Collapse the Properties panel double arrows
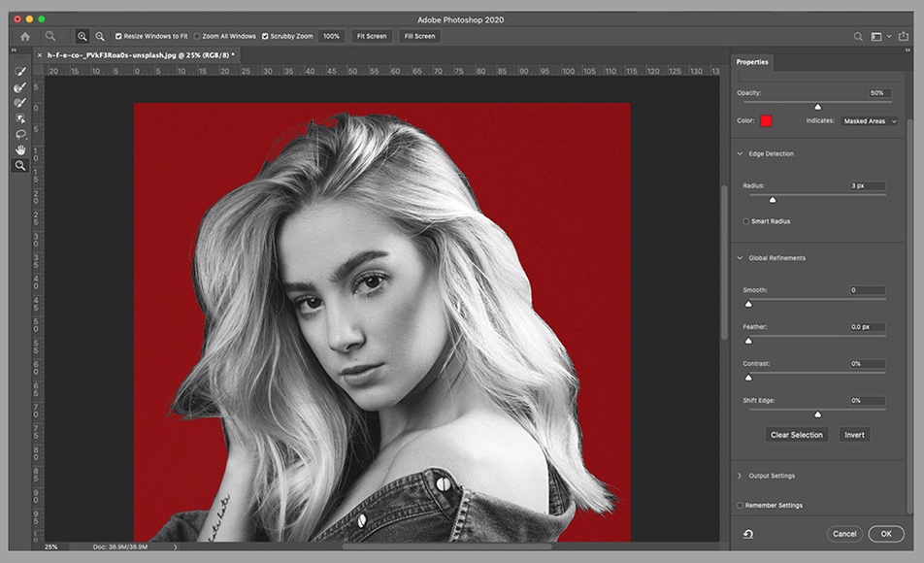Screen dimensions: 924x563 [x=907, y=50]
